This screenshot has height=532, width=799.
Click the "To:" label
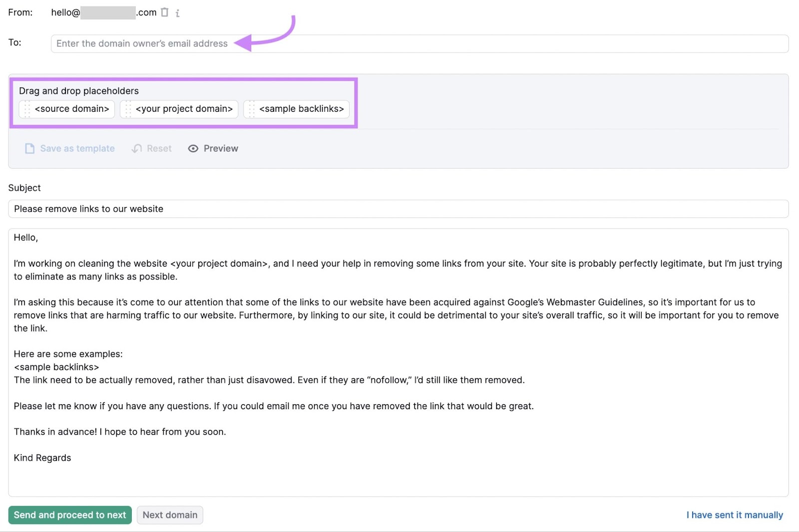(x=15, y=42)
